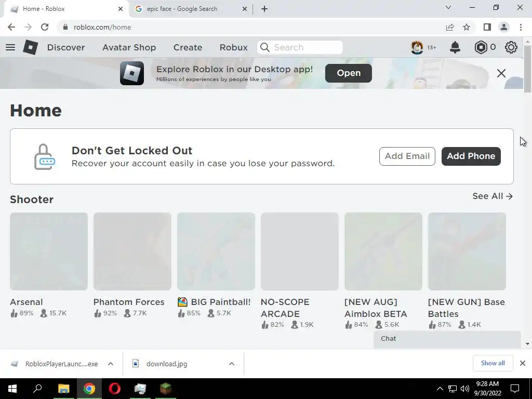The height and width of the screenshot is (399, 532).
Task: Open Minecraft block icon in taskbar
Action: (166, 389)
